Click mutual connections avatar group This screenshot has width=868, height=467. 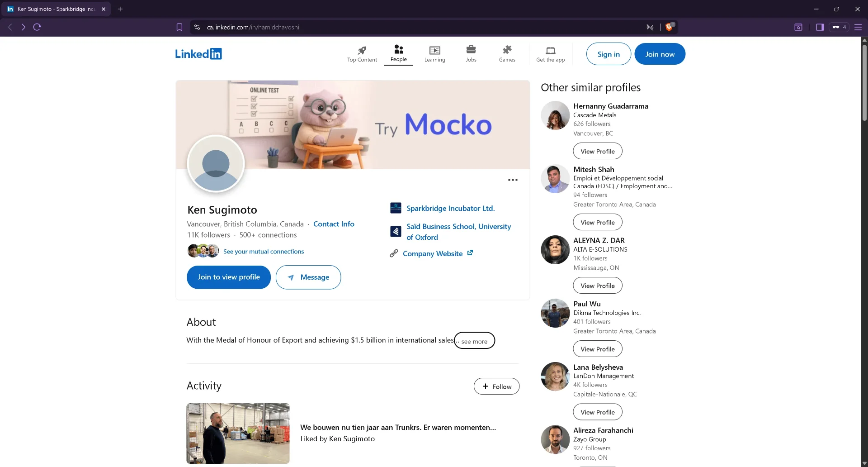pos(203,251)
